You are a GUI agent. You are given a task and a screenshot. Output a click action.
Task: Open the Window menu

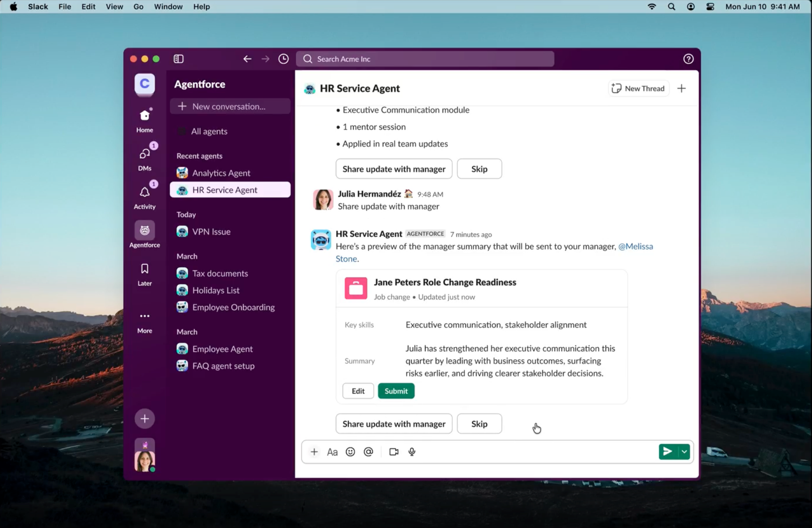point(168,7)
